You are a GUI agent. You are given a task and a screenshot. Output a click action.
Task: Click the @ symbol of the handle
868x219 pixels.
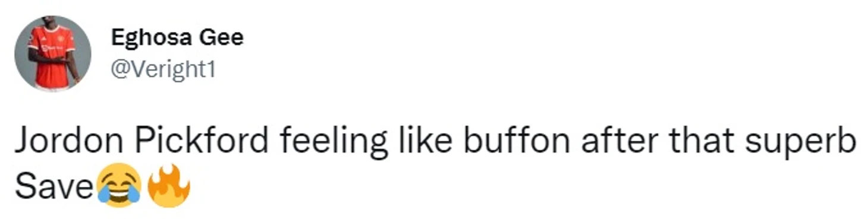pos(119,69)
